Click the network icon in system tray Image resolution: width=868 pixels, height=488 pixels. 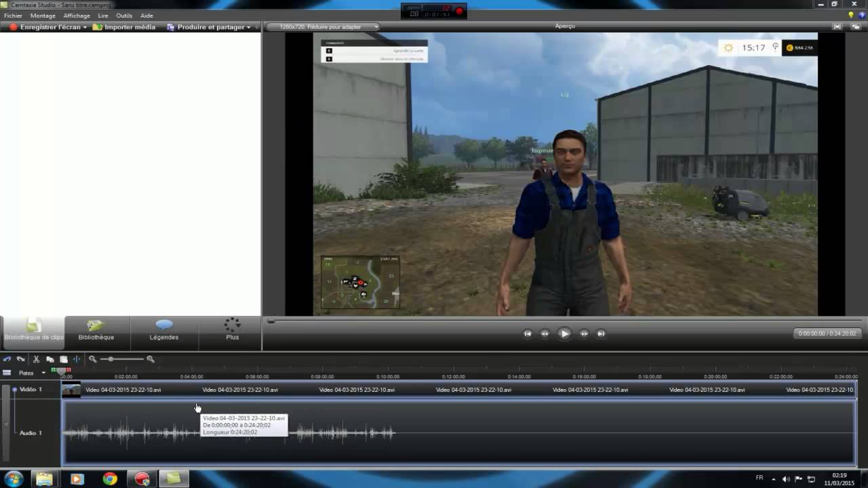(811, 479)
